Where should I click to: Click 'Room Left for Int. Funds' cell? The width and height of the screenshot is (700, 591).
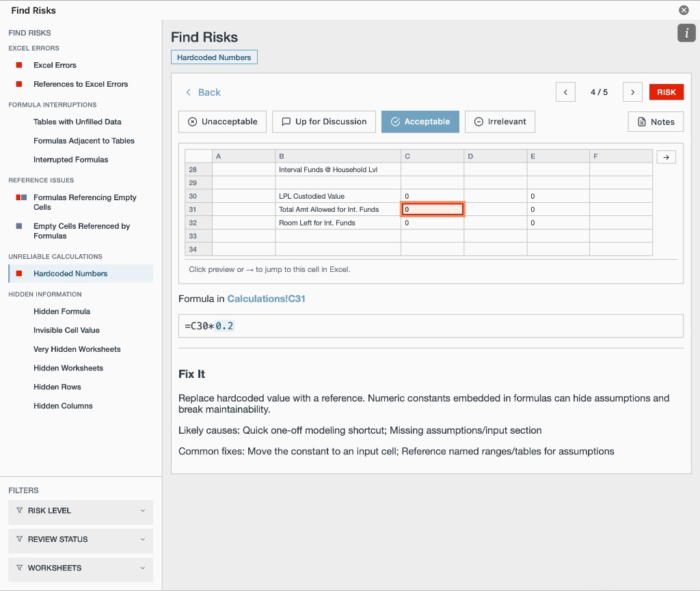[338, 223]
